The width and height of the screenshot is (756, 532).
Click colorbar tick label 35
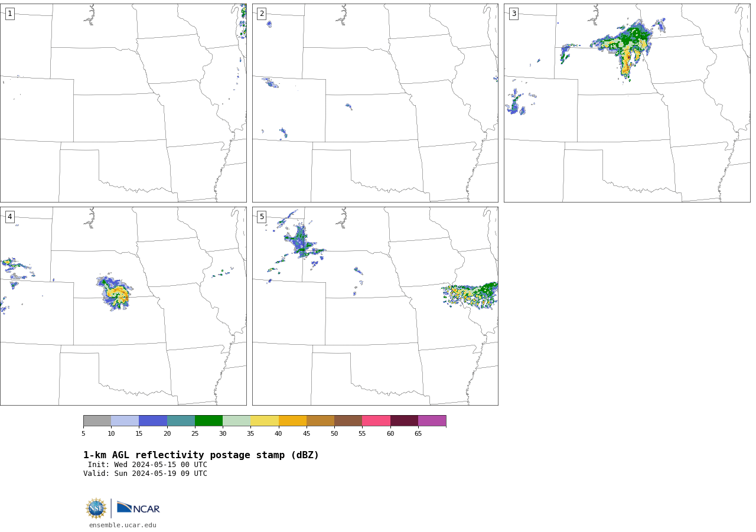tap(250, 434)
